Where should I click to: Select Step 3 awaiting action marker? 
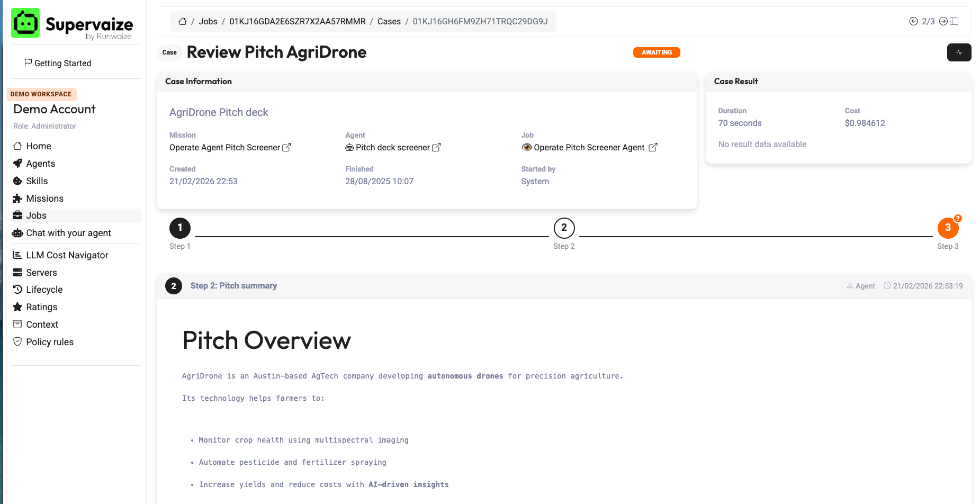coord(948,228)
